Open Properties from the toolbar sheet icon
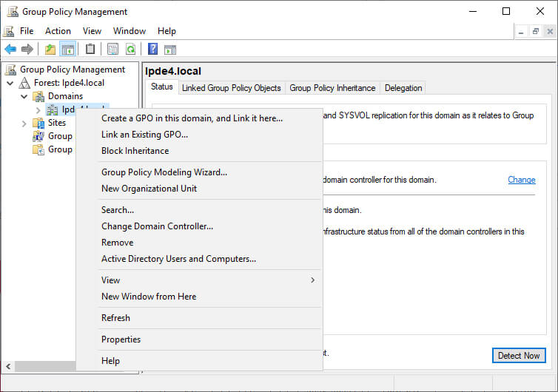The height and width of the screenshot is (392, 558). [112, 49]
